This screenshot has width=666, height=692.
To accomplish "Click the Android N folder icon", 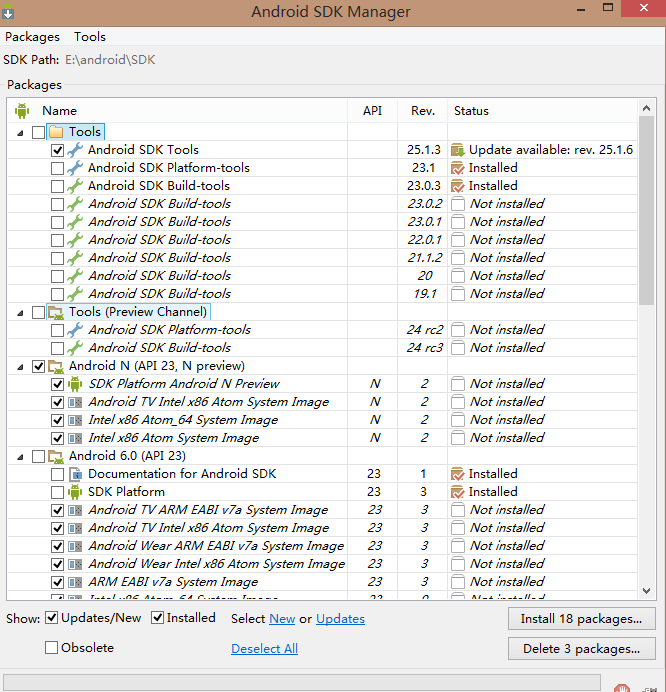I will coord(56,366).
